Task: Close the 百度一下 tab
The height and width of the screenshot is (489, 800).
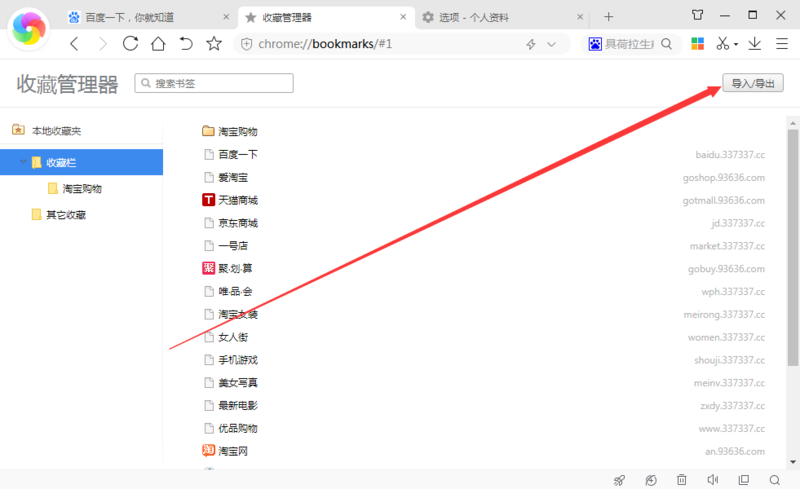Action: pos(226,17)
